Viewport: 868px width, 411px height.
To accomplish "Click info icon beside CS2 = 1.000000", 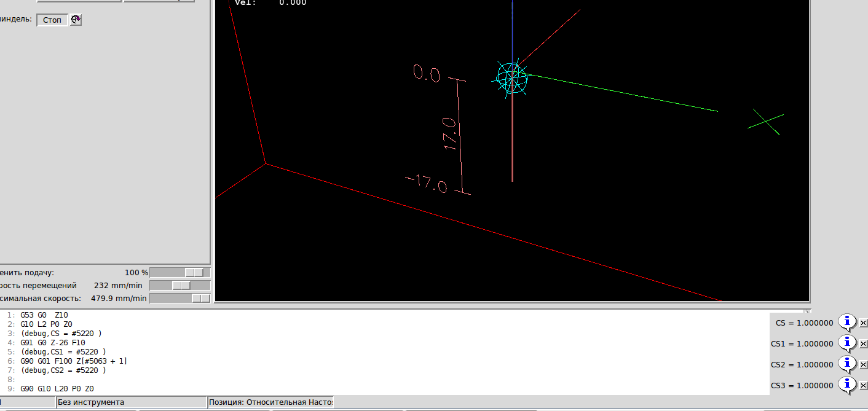I will [x=847, y=364].
